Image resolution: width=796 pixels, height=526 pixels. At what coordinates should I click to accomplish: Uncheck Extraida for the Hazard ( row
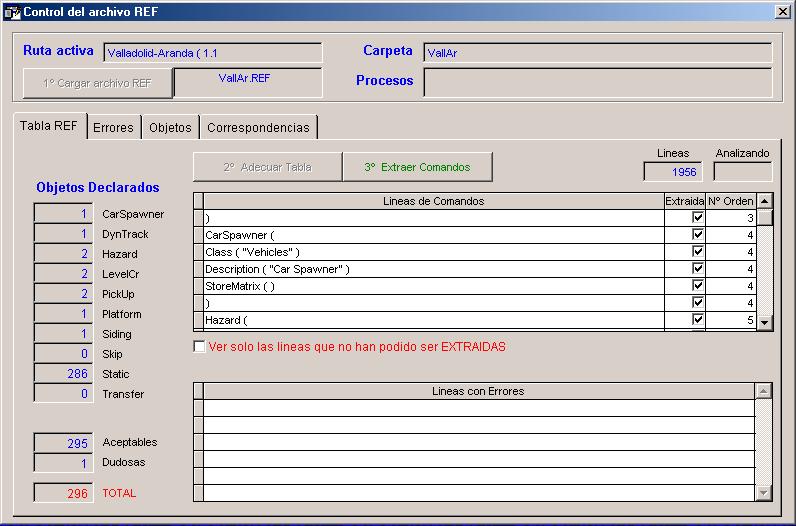[x=698, y=320]
